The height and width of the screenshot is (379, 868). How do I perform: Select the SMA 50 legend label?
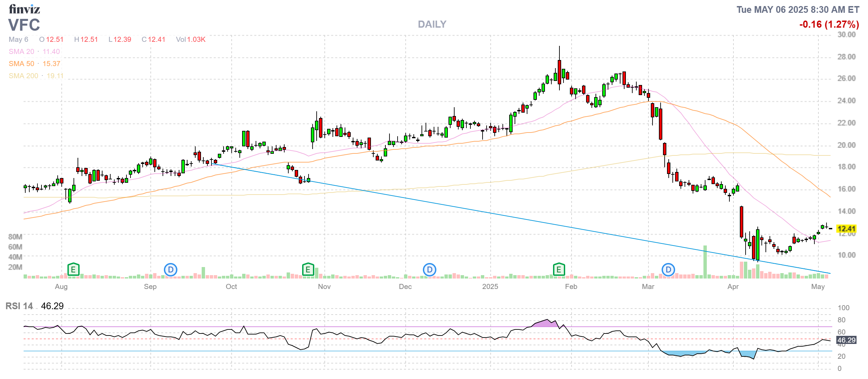pyautogui.click(x=22, y=64)
